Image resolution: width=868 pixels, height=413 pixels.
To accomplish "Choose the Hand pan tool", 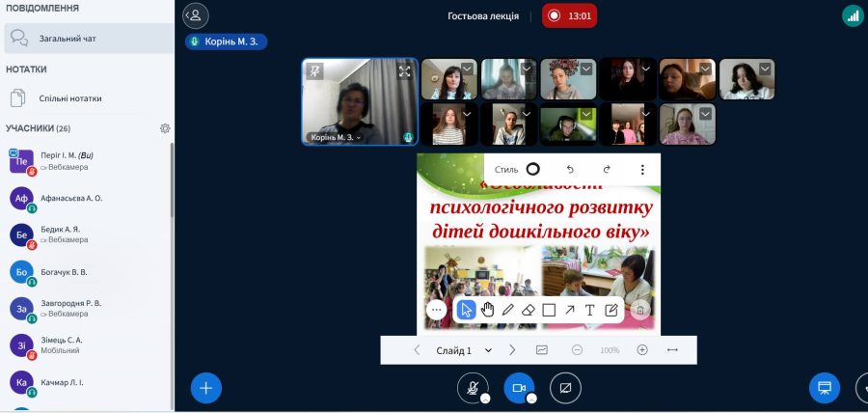I will coord(487,310).
